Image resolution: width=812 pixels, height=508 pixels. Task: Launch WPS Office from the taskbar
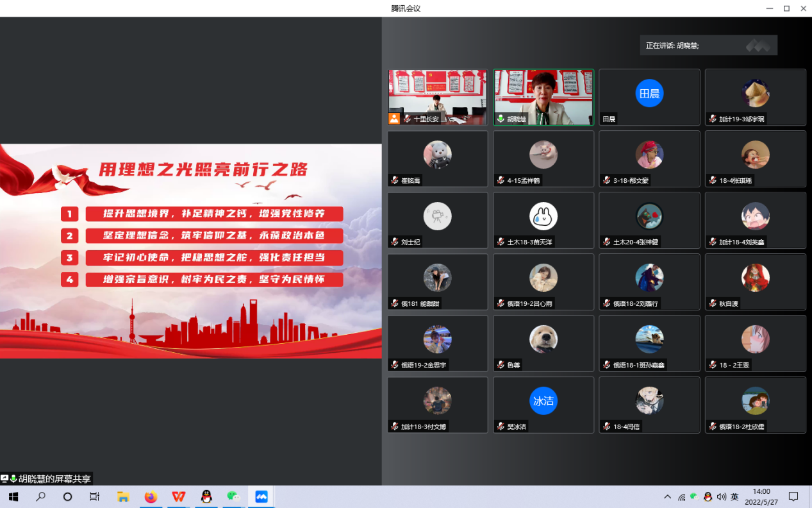coord(179,496)
